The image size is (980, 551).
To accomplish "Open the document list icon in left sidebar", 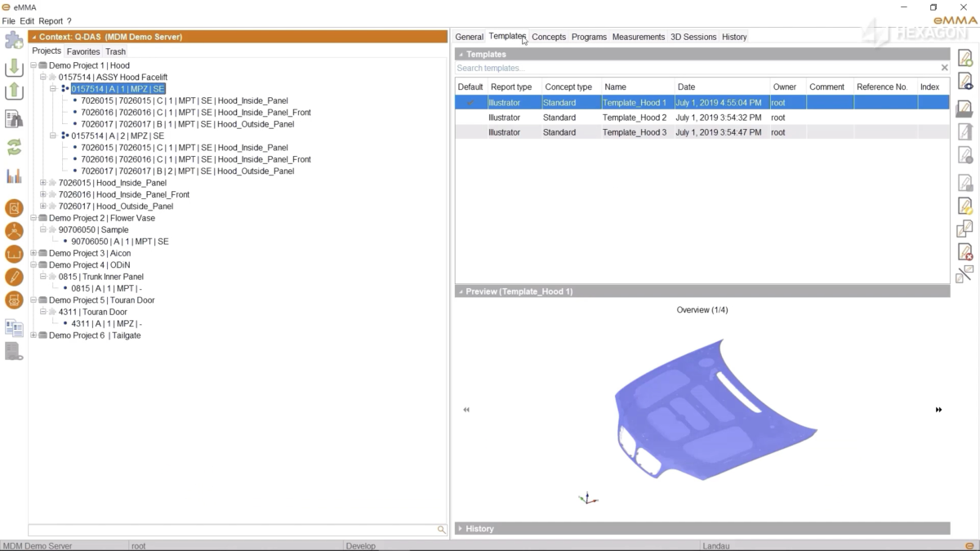I will (14, 327).
